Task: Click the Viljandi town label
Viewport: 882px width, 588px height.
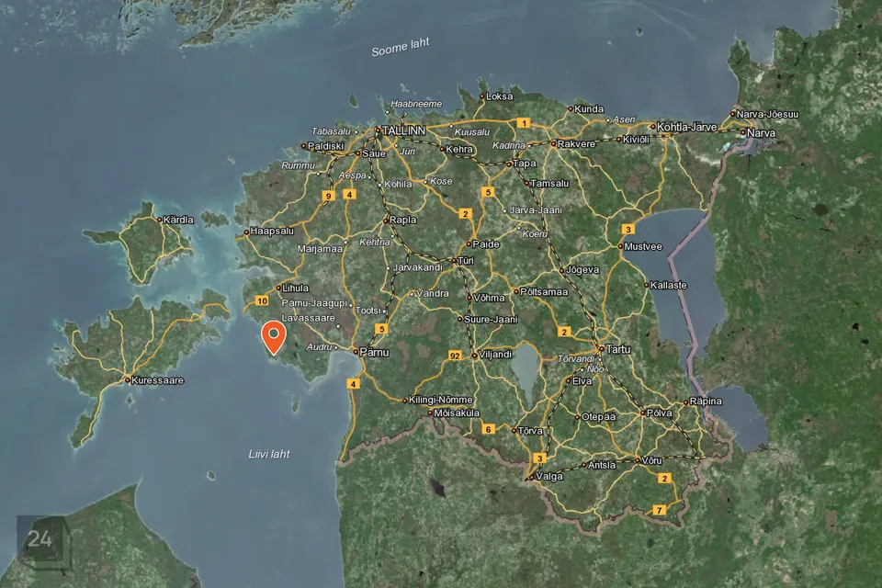Action: click(495, 354)
